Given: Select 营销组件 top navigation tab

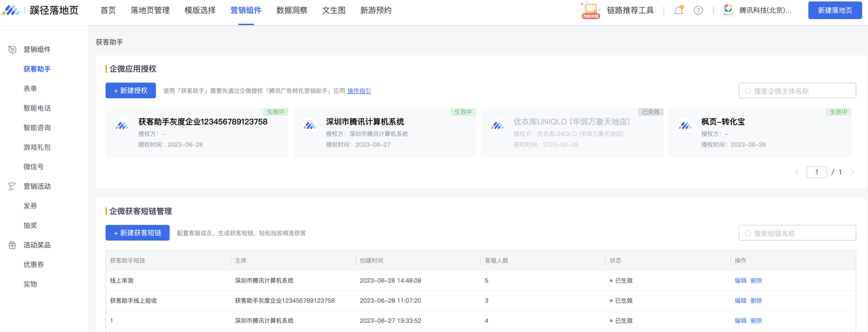Looking at the screenshot, I should tap(246, 10).
